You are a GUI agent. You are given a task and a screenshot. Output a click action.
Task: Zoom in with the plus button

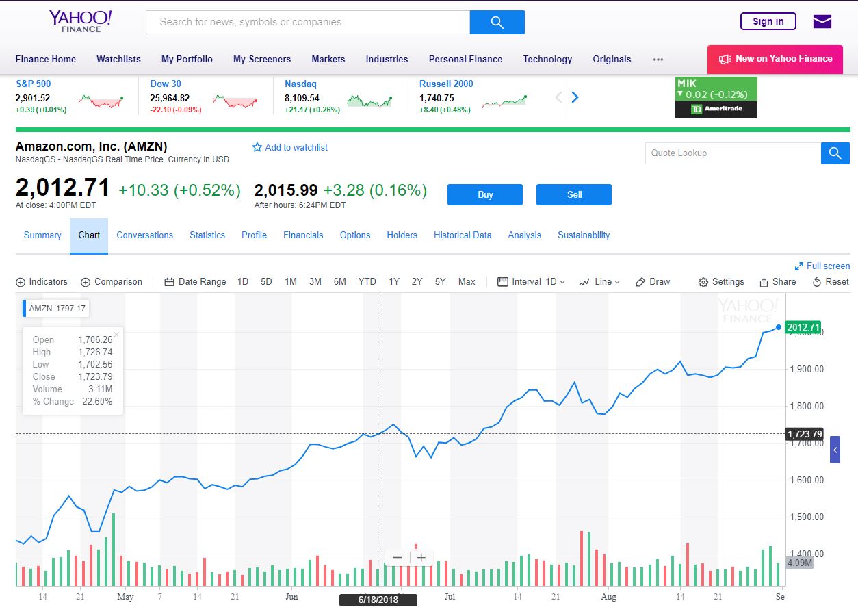click(x=421, y=557)
